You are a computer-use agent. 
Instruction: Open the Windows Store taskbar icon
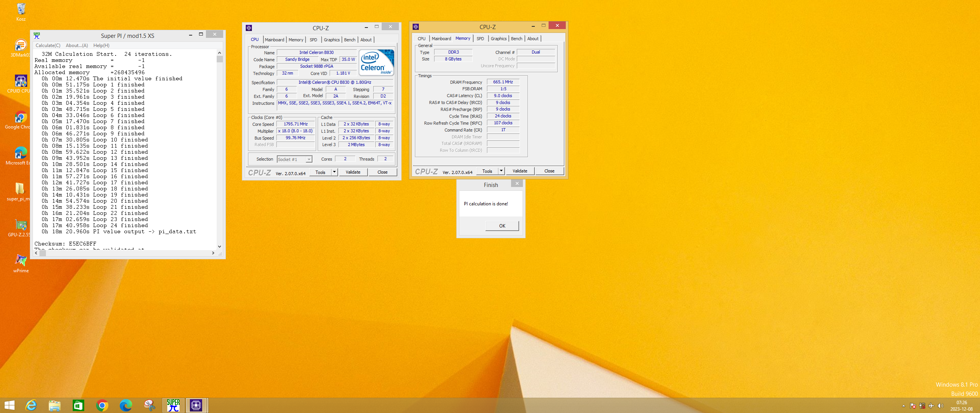78,405
